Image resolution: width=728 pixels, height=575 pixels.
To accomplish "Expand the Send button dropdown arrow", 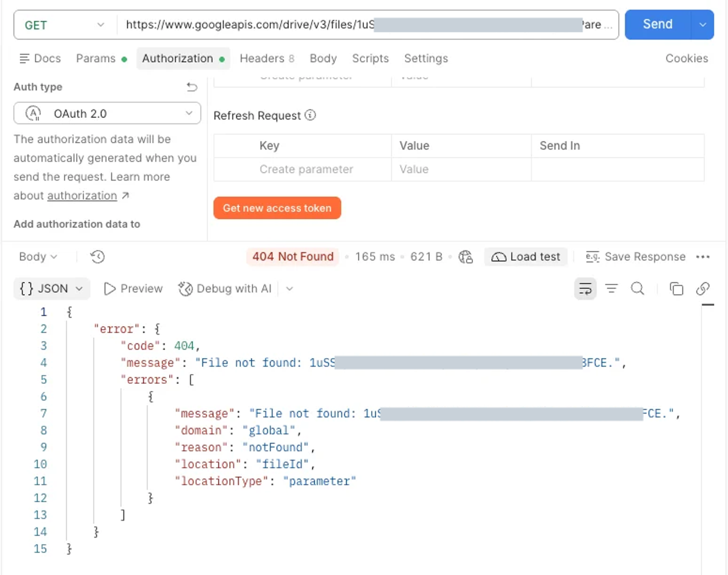I will click(703, 24).
